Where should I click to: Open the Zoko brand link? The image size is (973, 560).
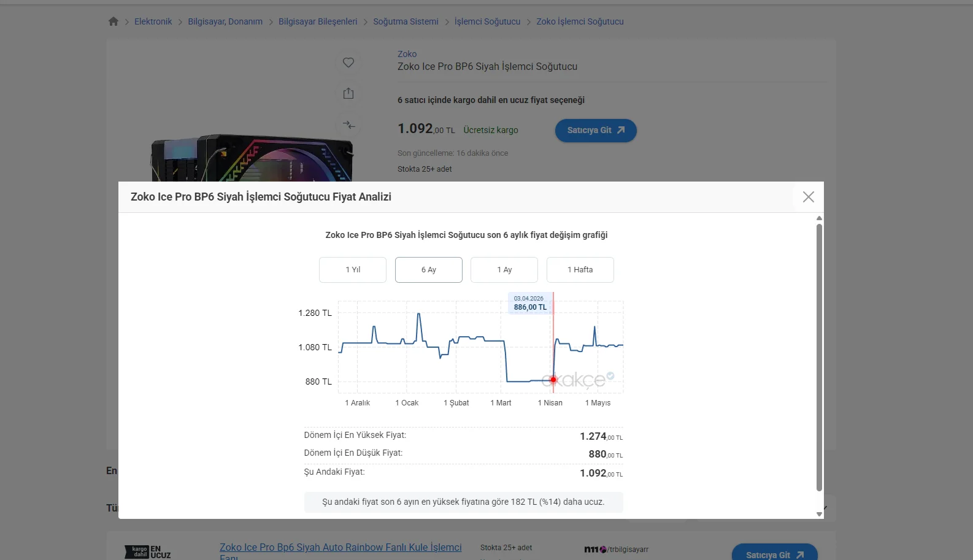407,54
